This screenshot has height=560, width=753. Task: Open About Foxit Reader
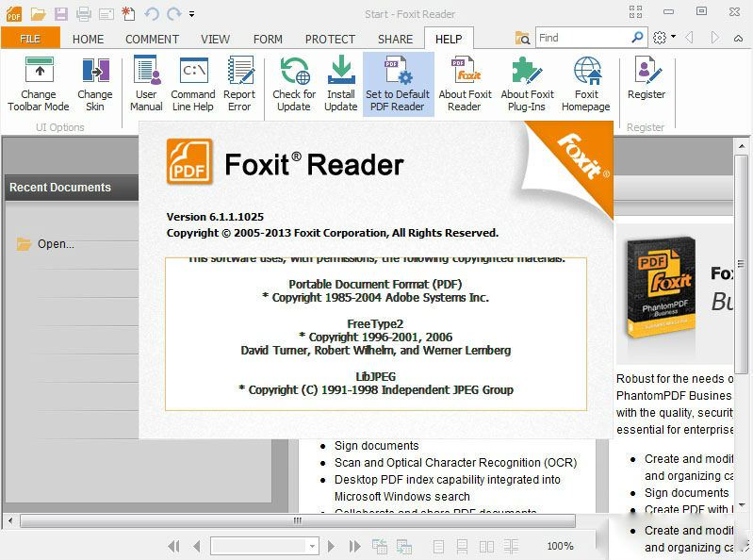[x=465, y=84]
